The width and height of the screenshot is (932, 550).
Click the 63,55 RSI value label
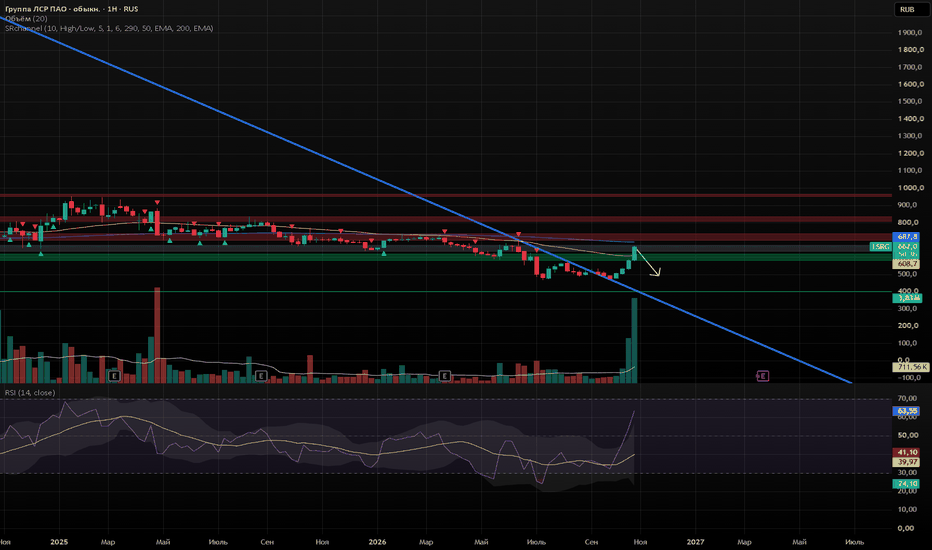coord(906,411)
